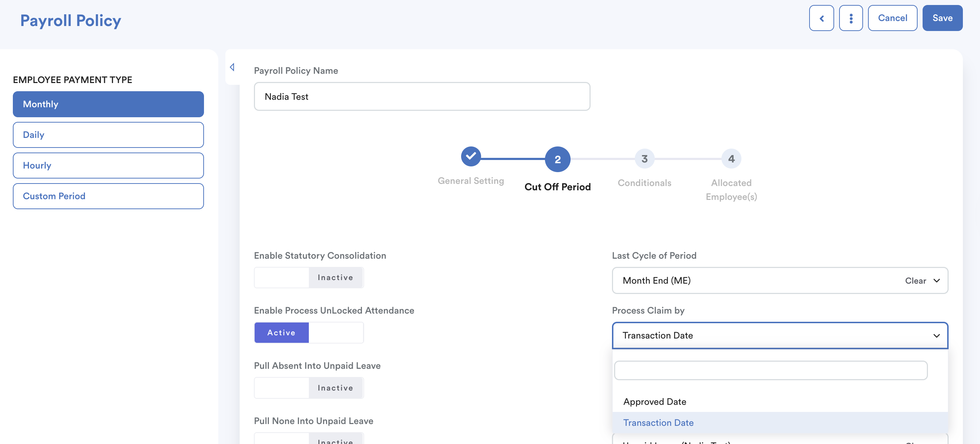Screen dimensions: 980x444
Task: Click the back chevron icon button
Action: (x=821, y=18)
